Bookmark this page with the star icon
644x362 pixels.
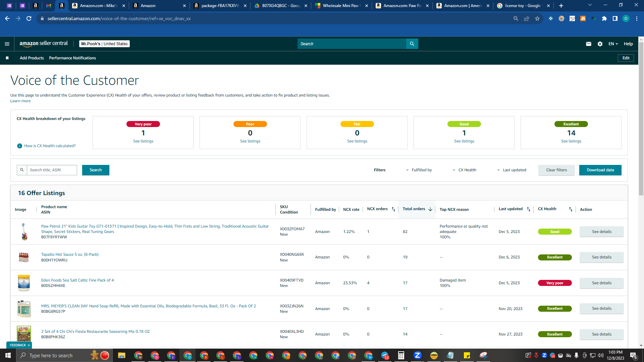(537, 18)
